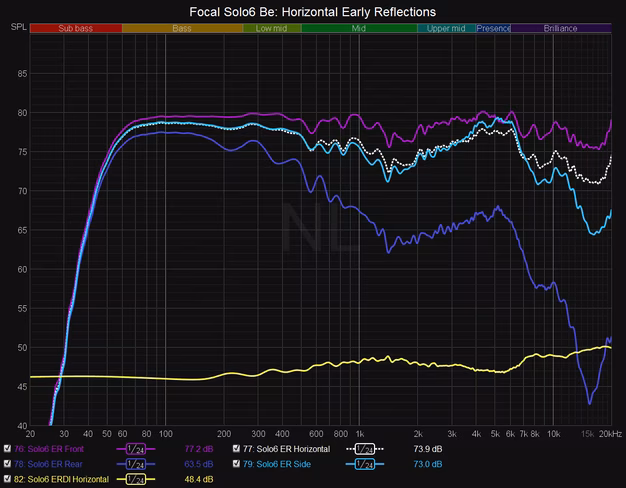Click the 48.4 dB value readout
This screenshot has height=488, width=626.
click(x=199, y=479)
